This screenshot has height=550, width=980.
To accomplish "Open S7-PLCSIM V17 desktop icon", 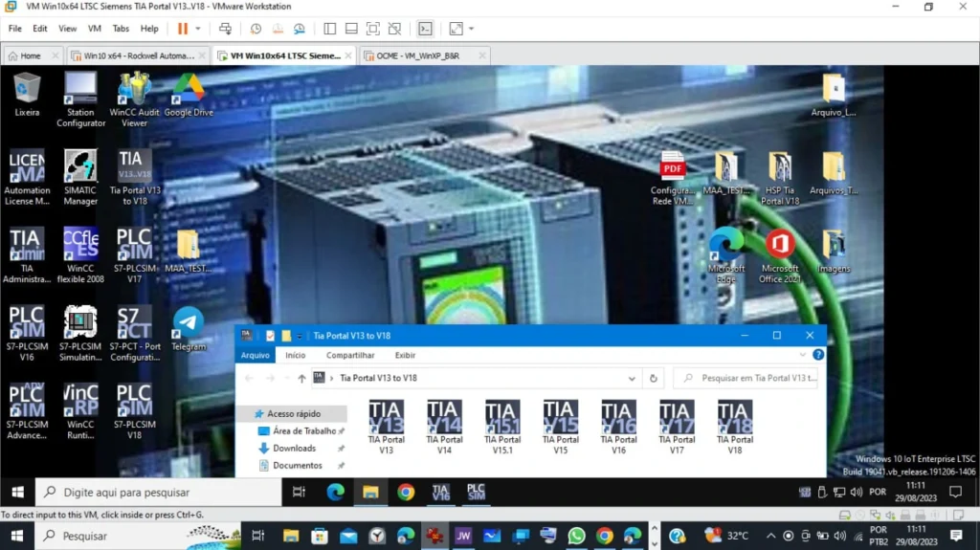I will 134,255.
